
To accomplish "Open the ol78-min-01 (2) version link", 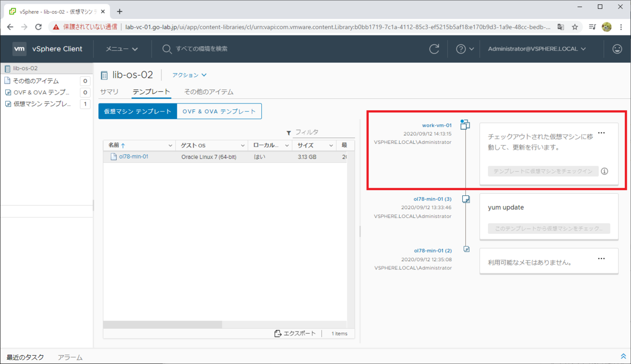I will point(433,251).
